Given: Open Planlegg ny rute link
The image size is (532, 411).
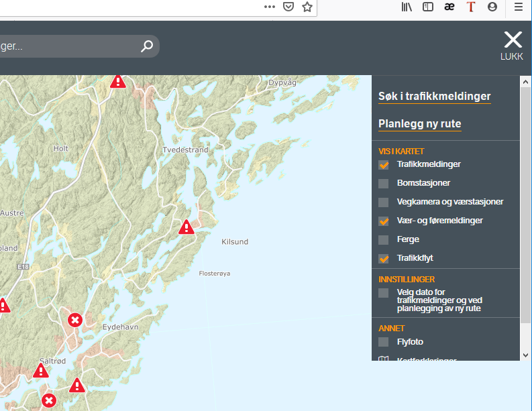Looking at the screenshot, I should tap(419, 124).
